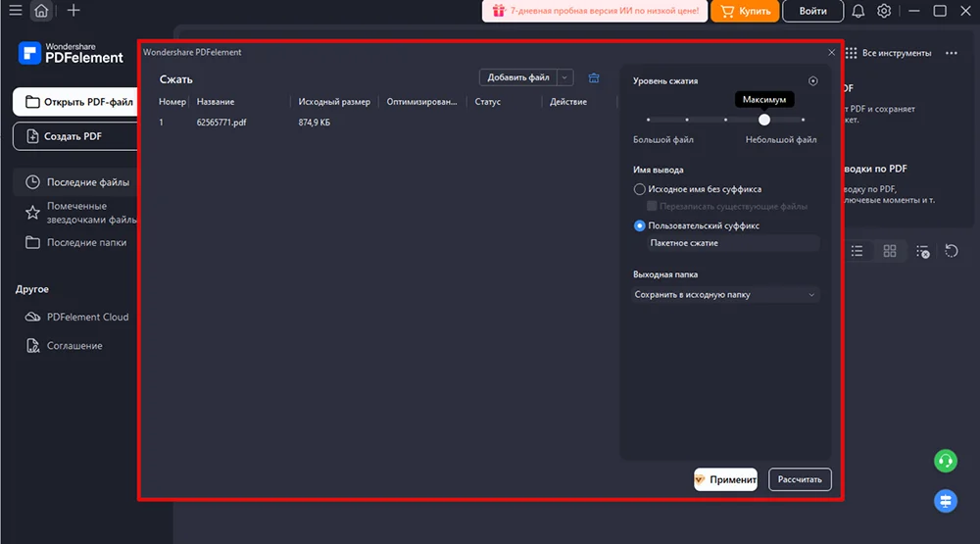Image resolution: width=980 pixels, height=544 pixels.
Task: Add new tab with plus icon
Action: [x=73, y=12]
